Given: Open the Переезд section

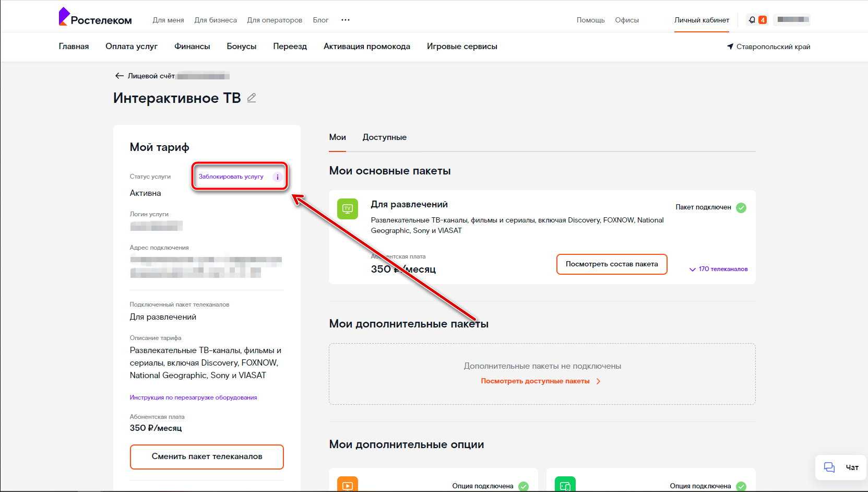Looking at the screenshot, I should (x=290, y=46).
